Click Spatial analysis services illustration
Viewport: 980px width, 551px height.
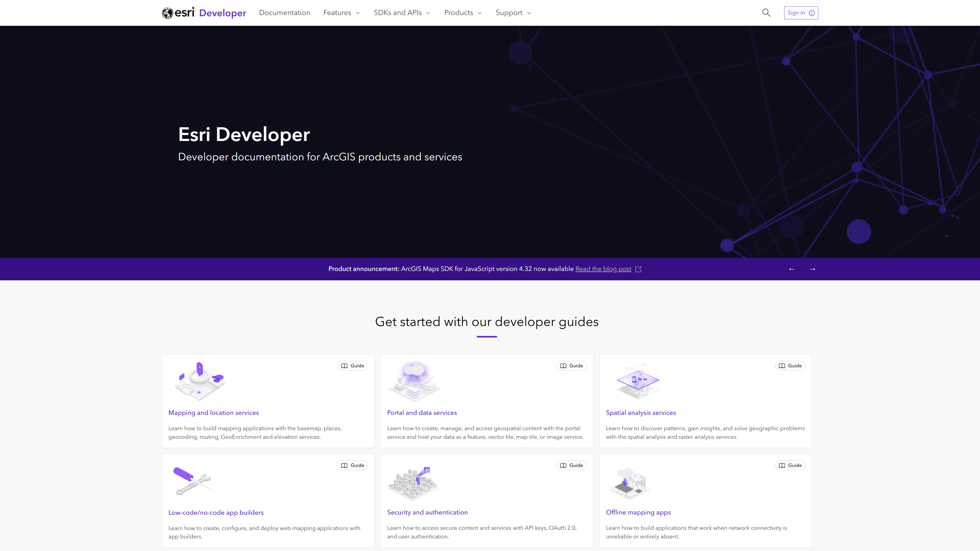pos(638,381)
